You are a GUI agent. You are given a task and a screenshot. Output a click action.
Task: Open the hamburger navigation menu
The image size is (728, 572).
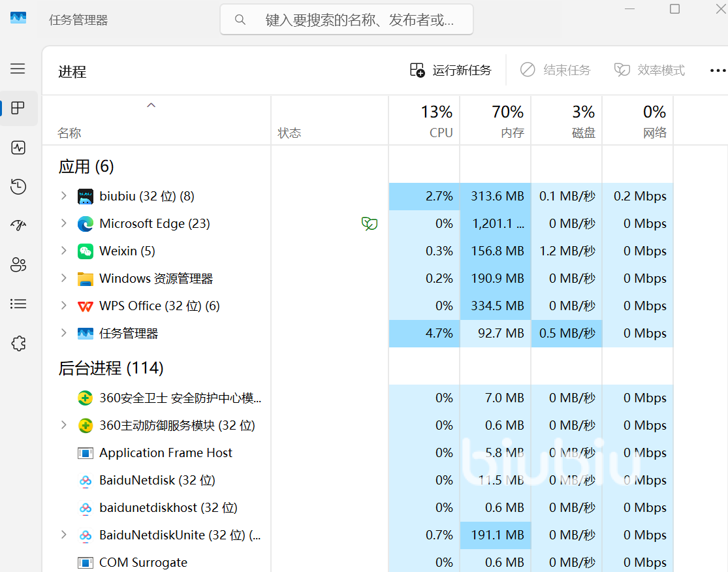pos(18,69)
